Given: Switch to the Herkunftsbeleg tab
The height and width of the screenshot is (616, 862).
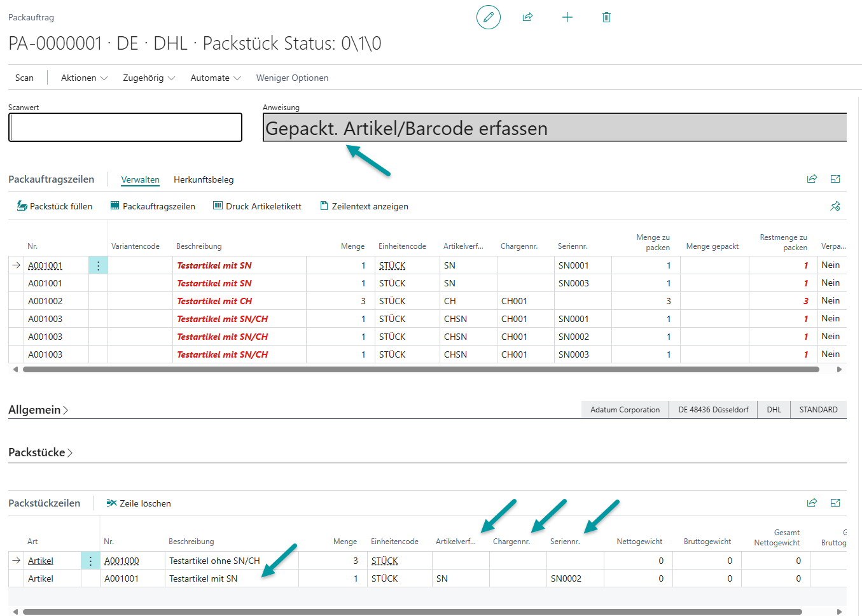Looking at the screenshot, I should click(204, 179).
